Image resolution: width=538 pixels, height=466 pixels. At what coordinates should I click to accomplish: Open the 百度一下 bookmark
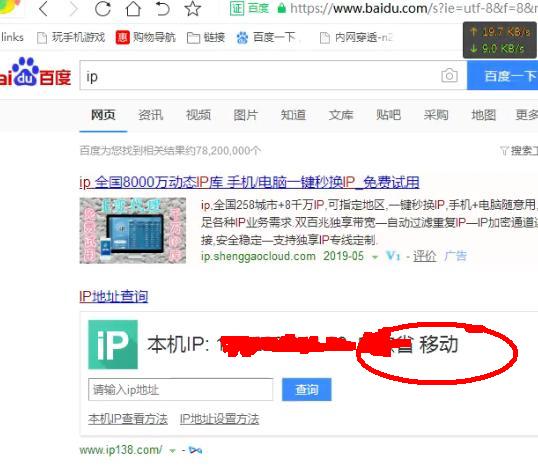coord(266,37)
